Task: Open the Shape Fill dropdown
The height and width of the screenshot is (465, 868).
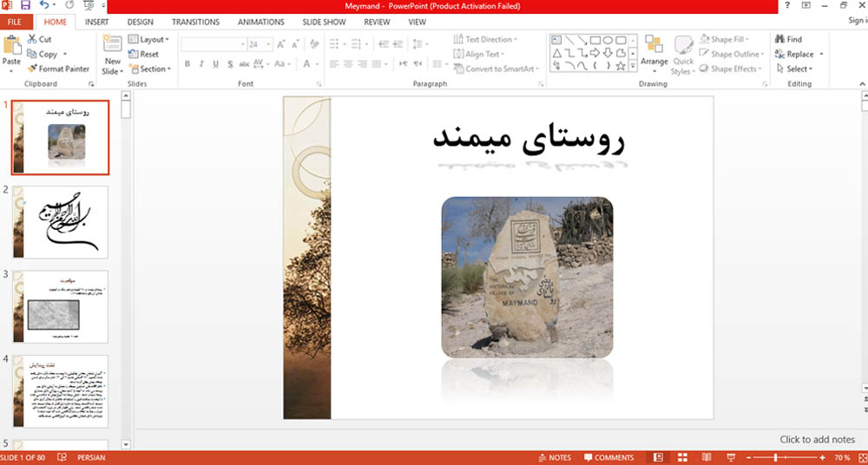Action: click(x=724, y=39)
